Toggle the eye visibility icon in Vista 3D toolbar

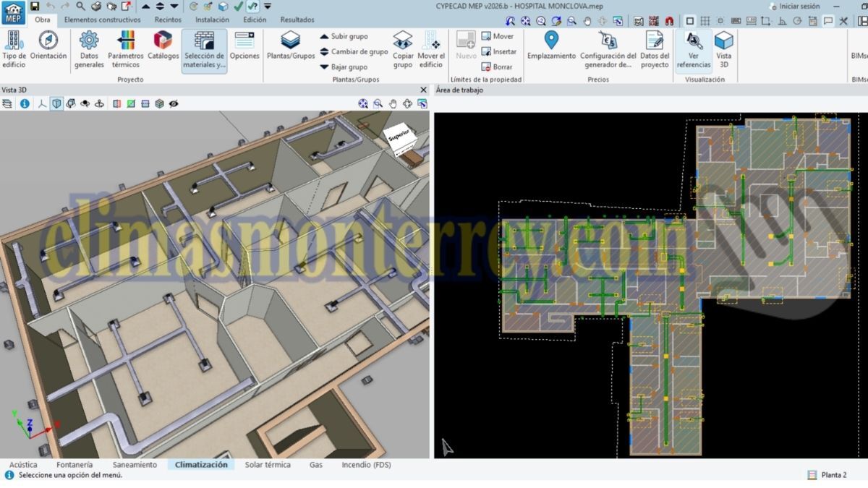[174, 103]
